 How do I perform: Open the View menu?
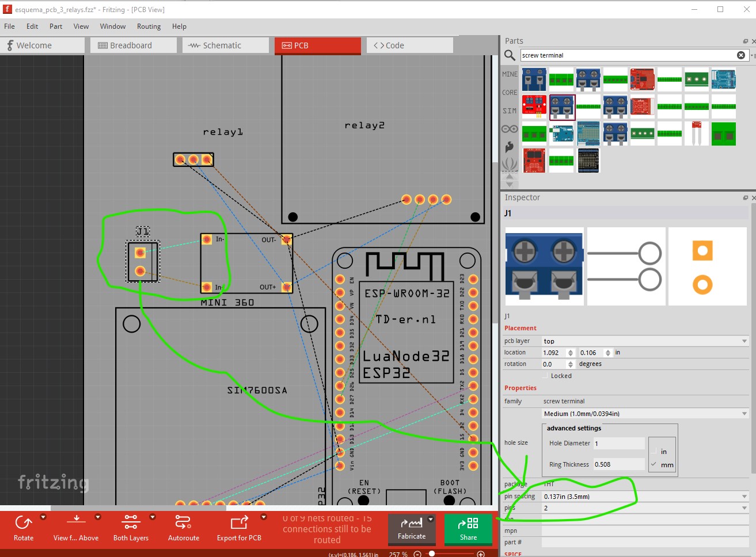[x=81, y=26]
